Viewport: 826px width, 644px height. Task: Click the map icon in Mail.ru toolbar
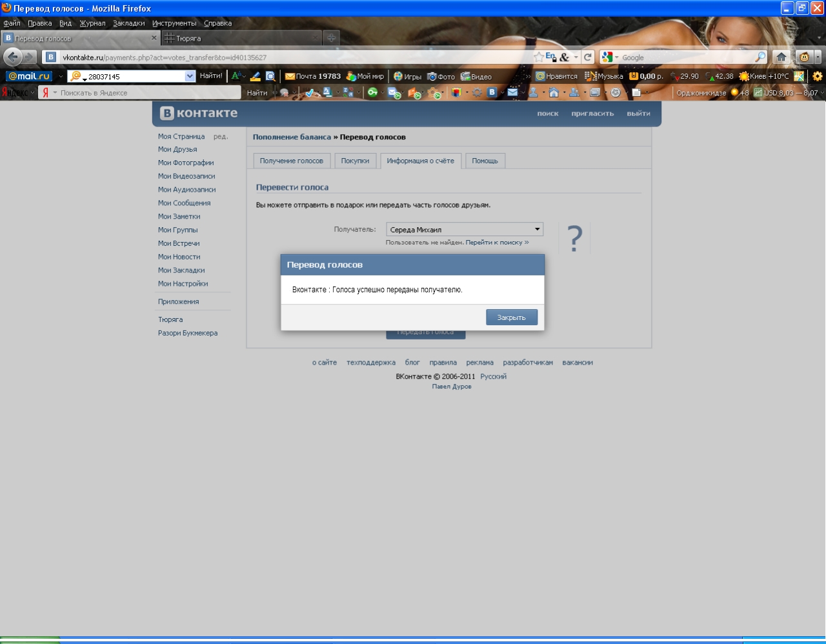click(x=799, y=76)
